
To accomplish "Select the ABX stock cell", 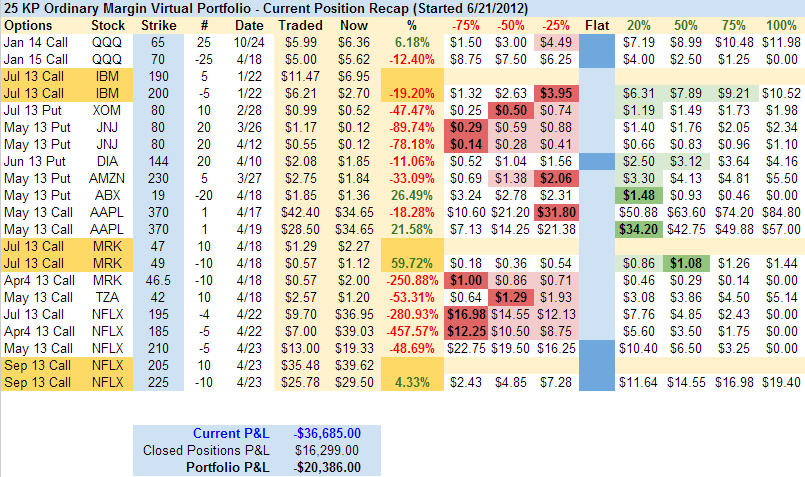I will pyautogui.click(x=103, y=194).
